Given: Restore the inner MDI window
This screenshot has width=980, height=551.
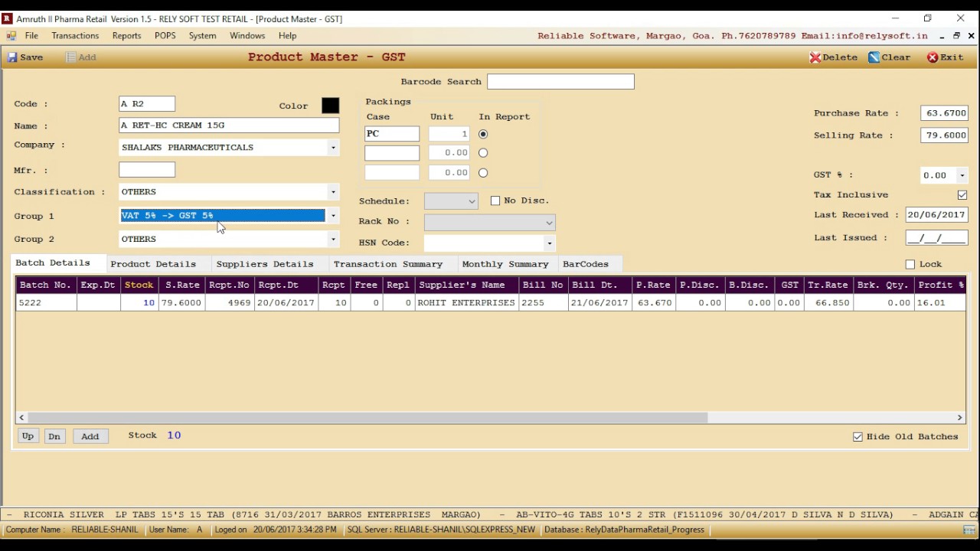Looking at the screenshot, I should point(956,36).
